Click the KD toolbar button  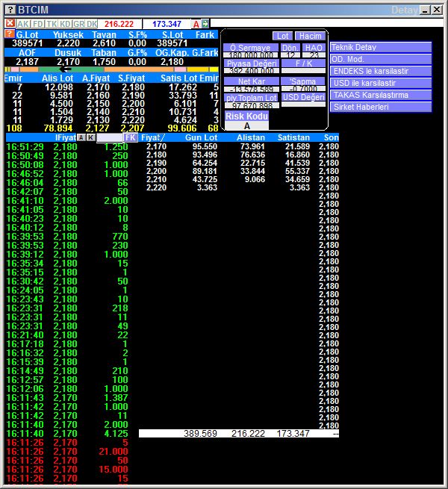point(65,24)
